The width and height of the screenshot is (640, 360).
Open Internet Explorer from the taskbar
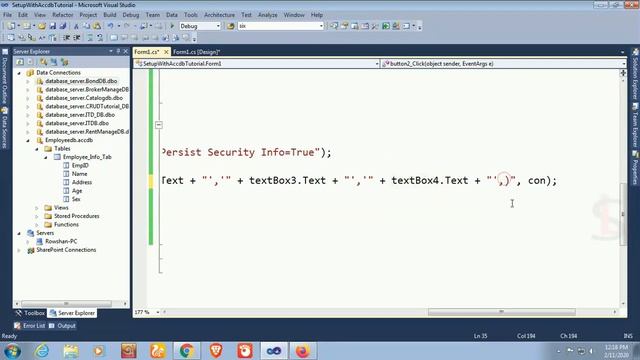[42, 351]
